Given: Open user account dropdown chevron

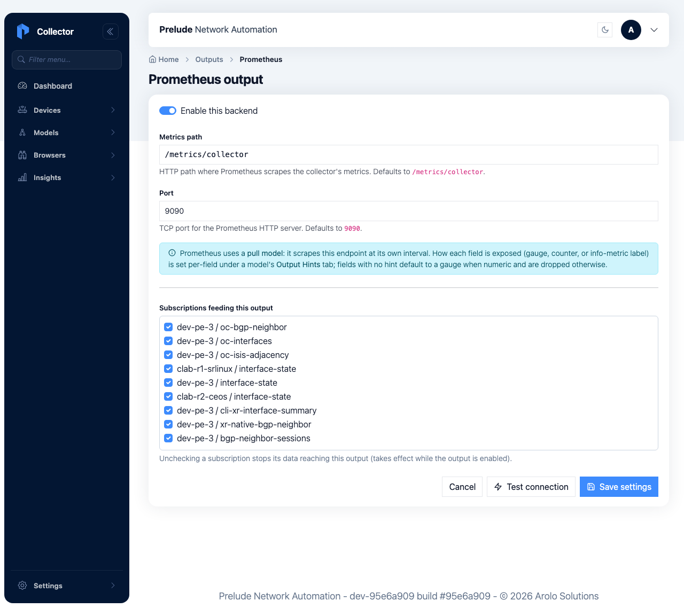Looking at the screenshot, I should 654,30.
